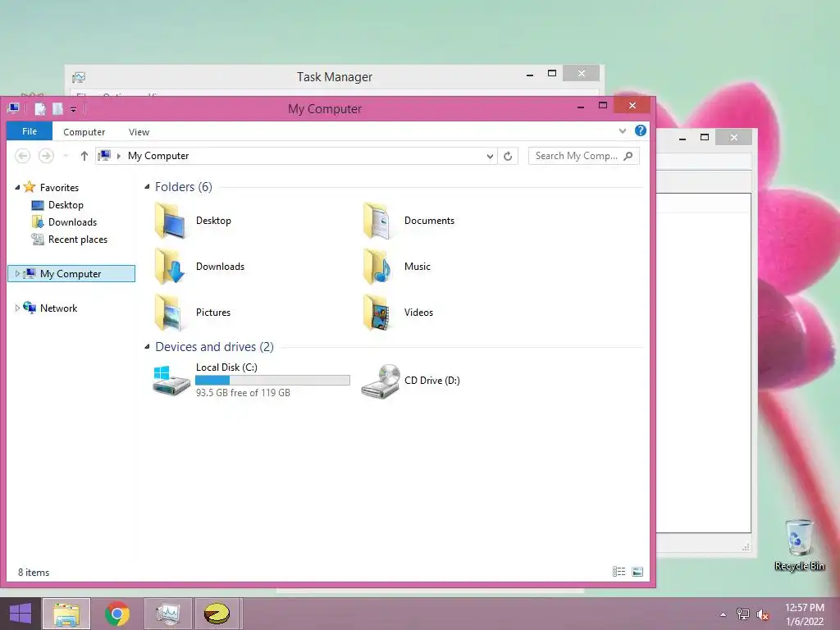Click the My Computer address breadcrumb
This screenshot has width=840, height=630.
pos(158,156)
